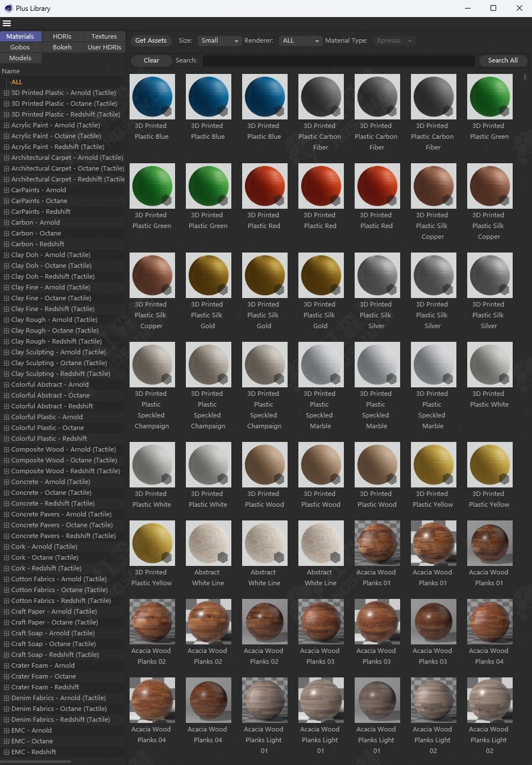Select the CarPaints - Octane row

(x=39, y=201)
